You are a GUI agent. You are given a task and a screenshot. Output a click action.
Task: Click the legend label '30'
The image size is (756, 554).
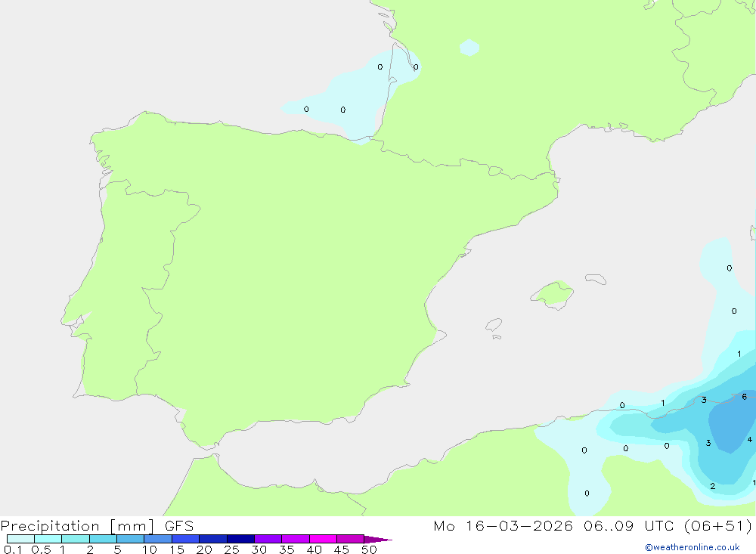(259, 549)
